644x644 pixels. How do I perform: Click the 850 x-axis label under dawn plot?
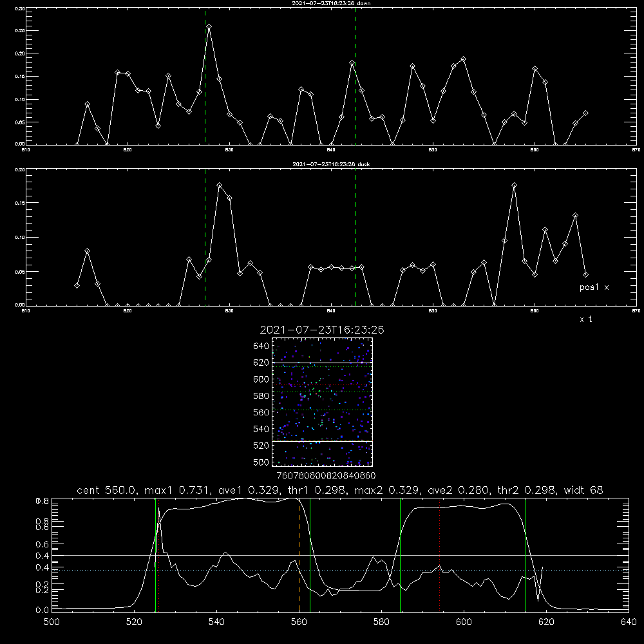[x=433, y=150]
